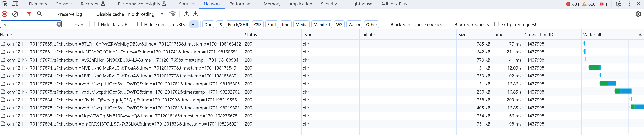The width and height of the screenshot is (644, 136).
Task: Open the Application tab
Action: pos(300,4)
